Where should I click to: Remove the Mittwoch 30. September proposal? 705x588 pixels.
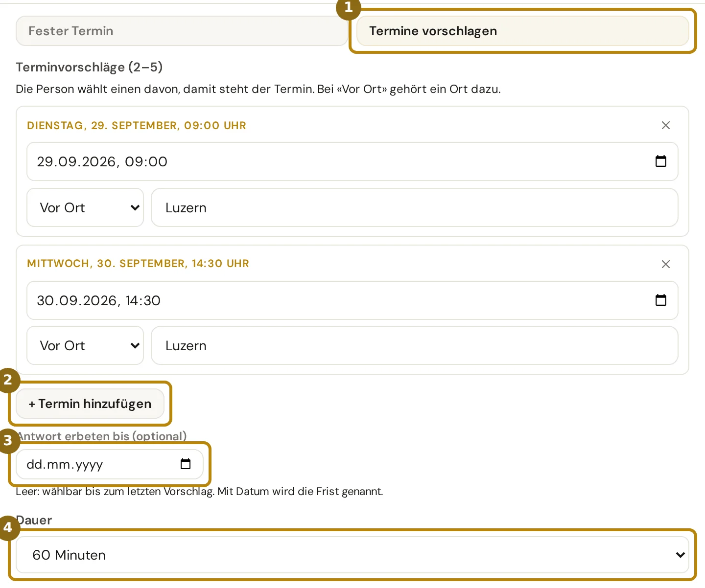[666, 264]
